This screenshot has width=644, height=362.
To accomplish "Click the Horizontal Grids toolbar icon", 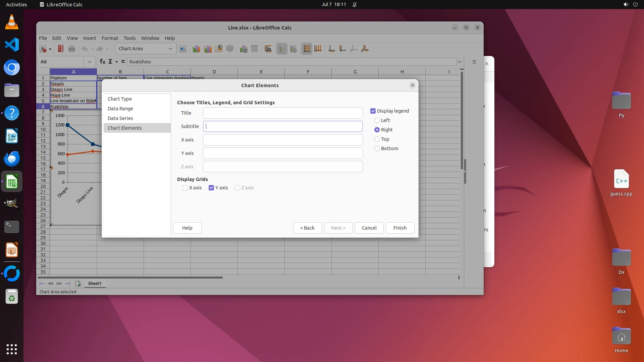I will tap(307, 49).
